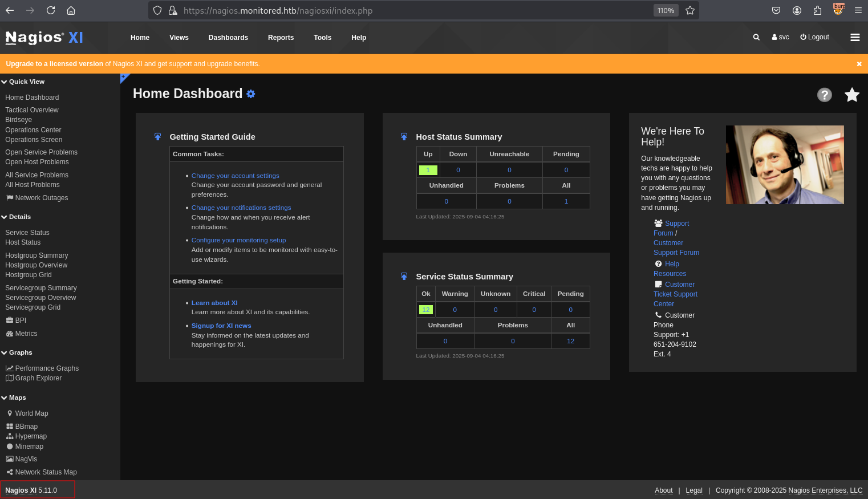Click the support technician photo
Image resolution: width=868 pixels, height=499 pixels.
pyautogui.click(x=785, y=165)
